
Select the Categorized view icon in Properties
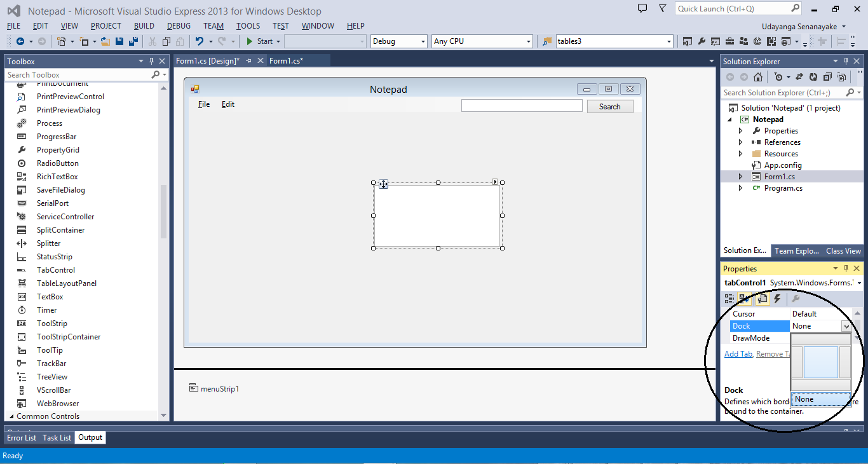tap(729, 299)
